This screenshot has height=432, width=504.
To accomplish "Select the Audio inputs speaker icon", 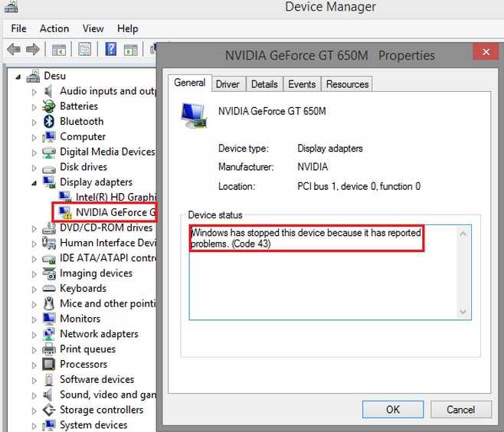I will tap(48, 91).
